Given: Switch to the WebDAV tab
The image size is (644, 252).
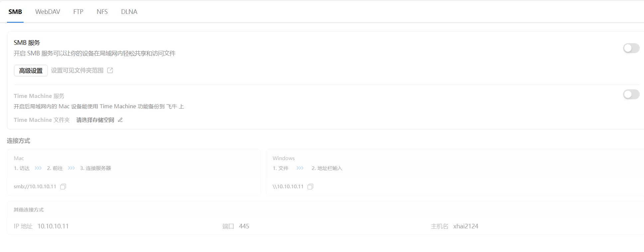Looking at the screenshot, I should tap(48, 12).
